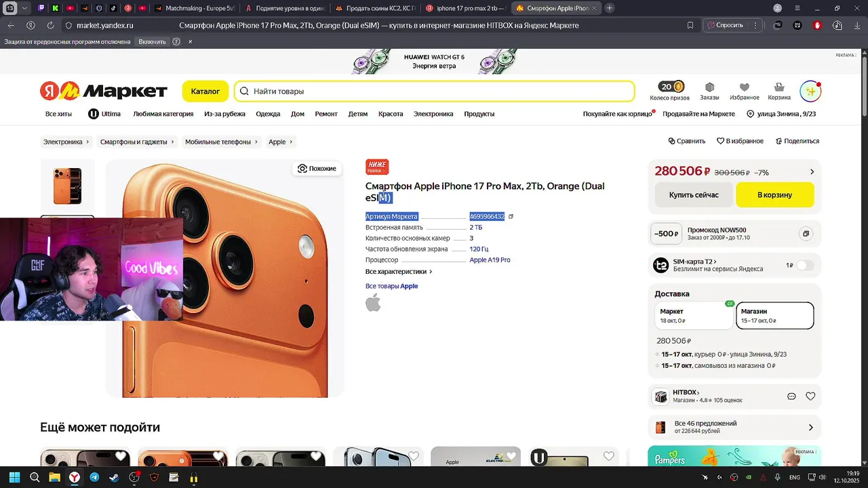Select Все хиты menu item
The width and height of the screenshot is (868, 488).
pos(58,114)
